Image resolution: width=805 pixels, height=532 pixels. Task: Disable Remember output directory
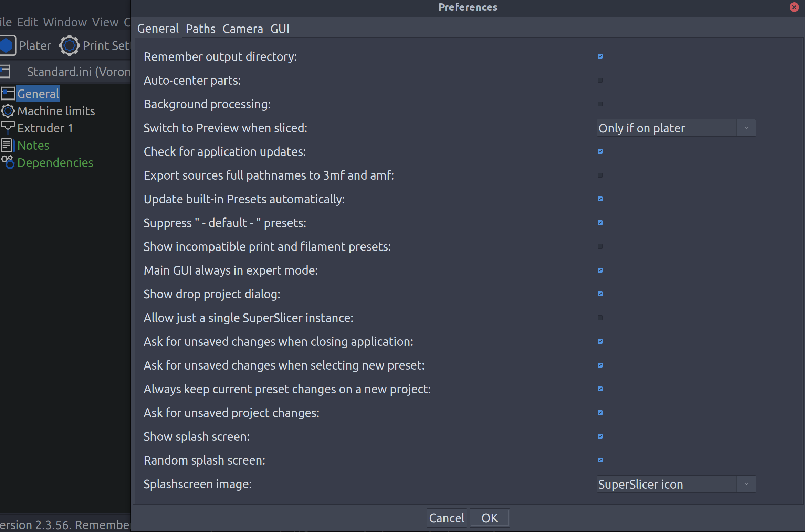[600, 56]
